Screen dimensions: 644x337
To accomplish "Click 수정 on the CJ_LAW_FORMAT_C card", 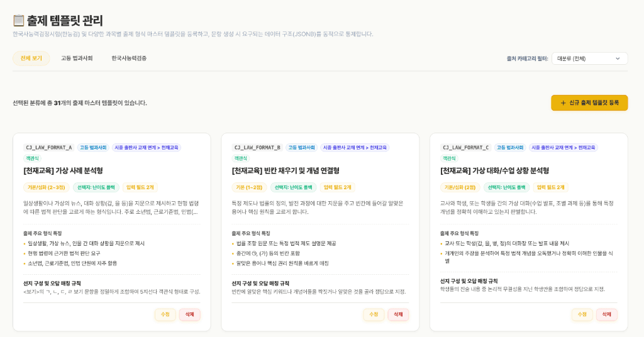I will (582, 314).
